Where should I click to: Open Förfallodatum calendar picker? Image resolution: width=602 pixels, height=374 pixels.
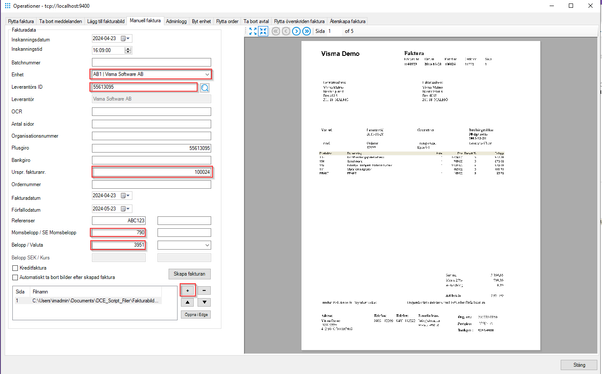pyautogui.click(x=126, y=209)
